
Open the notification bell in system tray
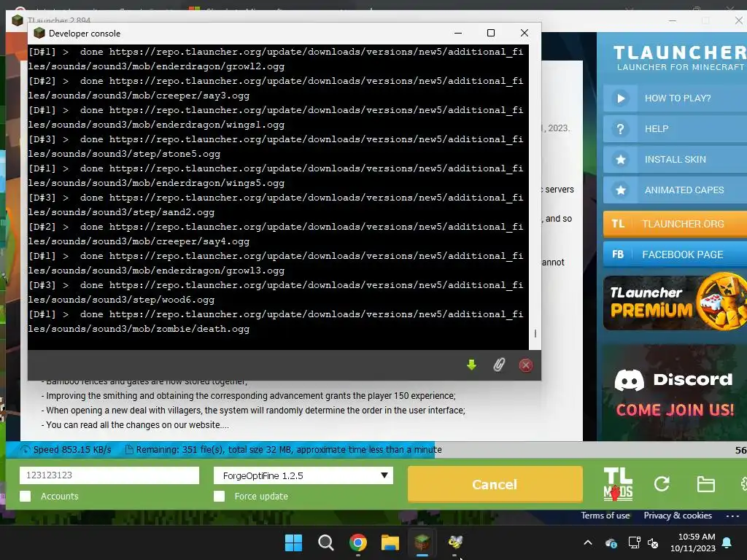click(x=727, y=542)
